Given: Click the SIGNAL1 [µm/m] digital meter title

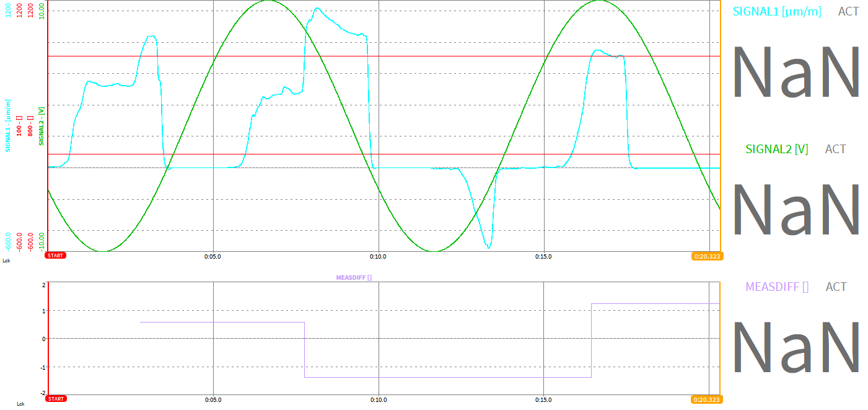Looking at the screenshot, I should (777, 11).
